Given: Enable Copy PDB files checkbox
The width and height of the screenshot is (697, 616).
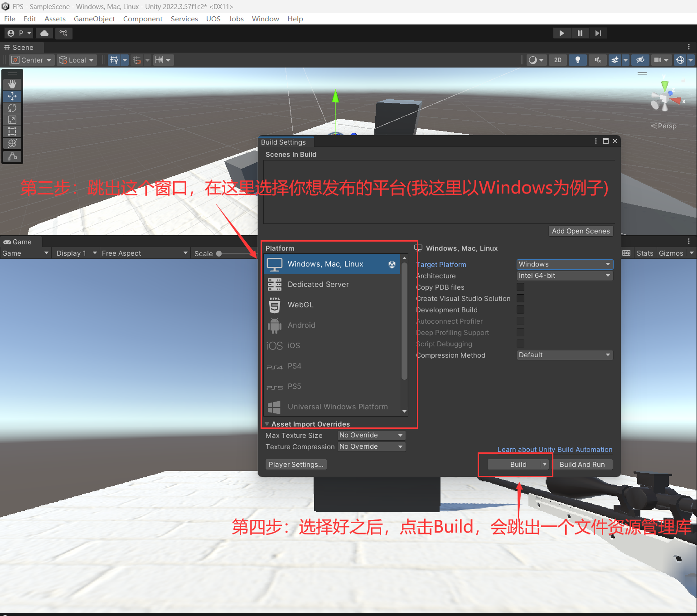Looking at the screenshot, I should (521, 287).
